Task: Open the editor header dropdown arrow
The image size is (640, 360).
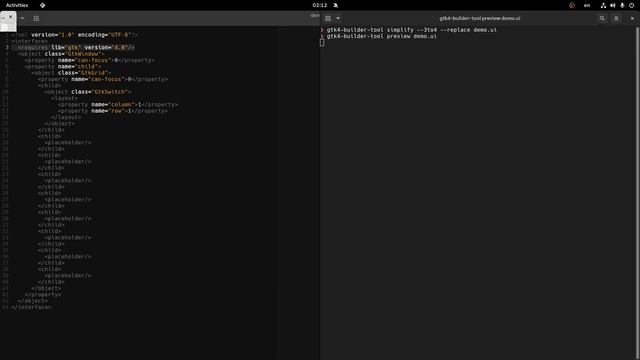Action: [22, 18]
